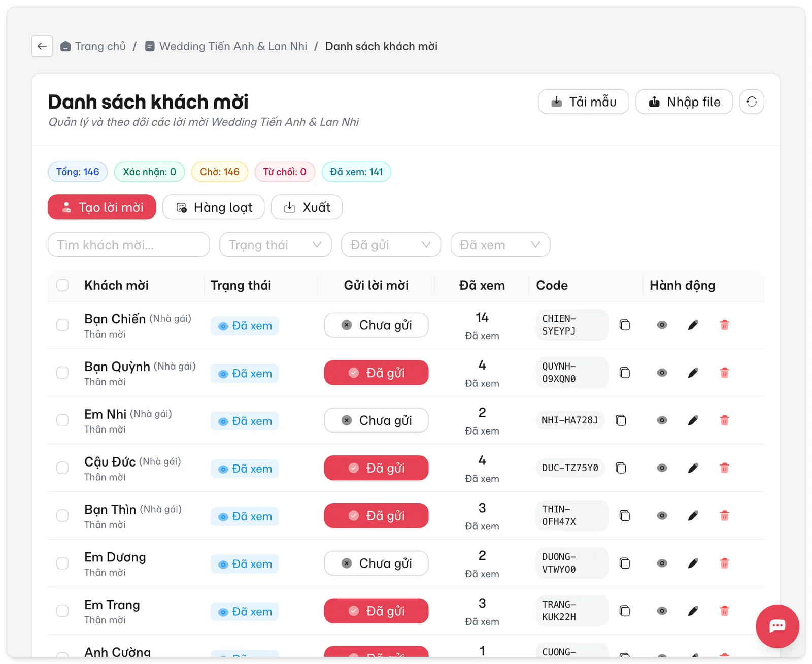
Task: Open the Đã gửi filter dropdown
Action: coord(391,245)
